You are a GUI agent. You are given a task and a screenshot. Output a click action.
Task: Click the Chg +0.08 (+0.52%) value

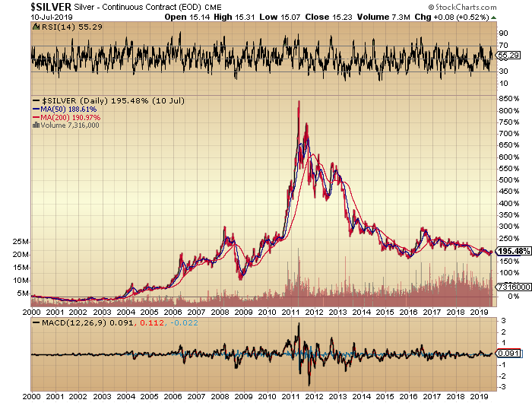[x=452, y=17]
